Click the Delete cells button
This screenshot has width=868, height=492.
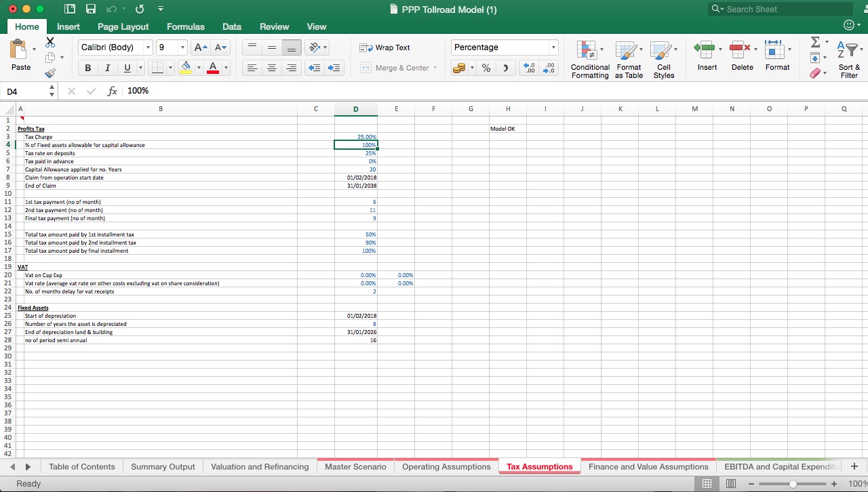click(743, 56)
